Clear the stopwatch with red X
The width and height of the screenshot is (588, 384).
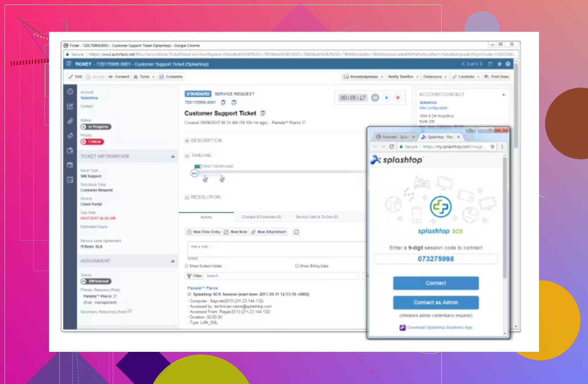(x=398, y=98)
